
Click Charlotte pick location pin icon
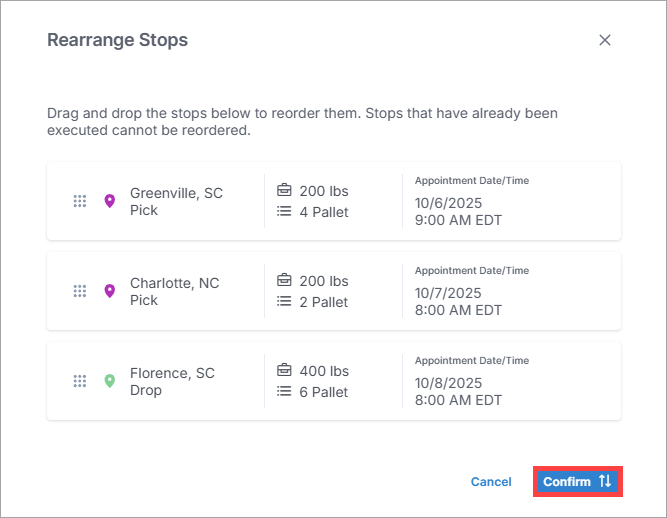pos(110,291)
